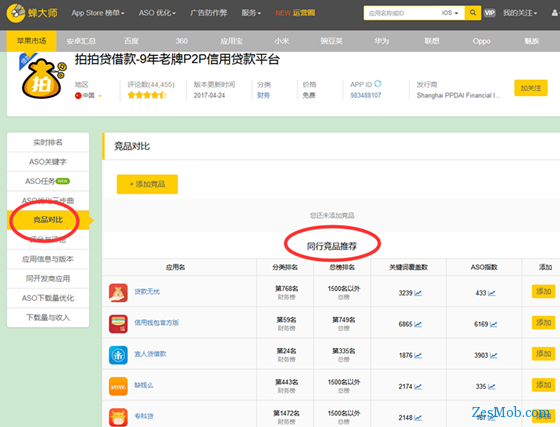Show keyword coverage trend chart for 1876
Screen dimensions: 560x427
tap(418, 355)
